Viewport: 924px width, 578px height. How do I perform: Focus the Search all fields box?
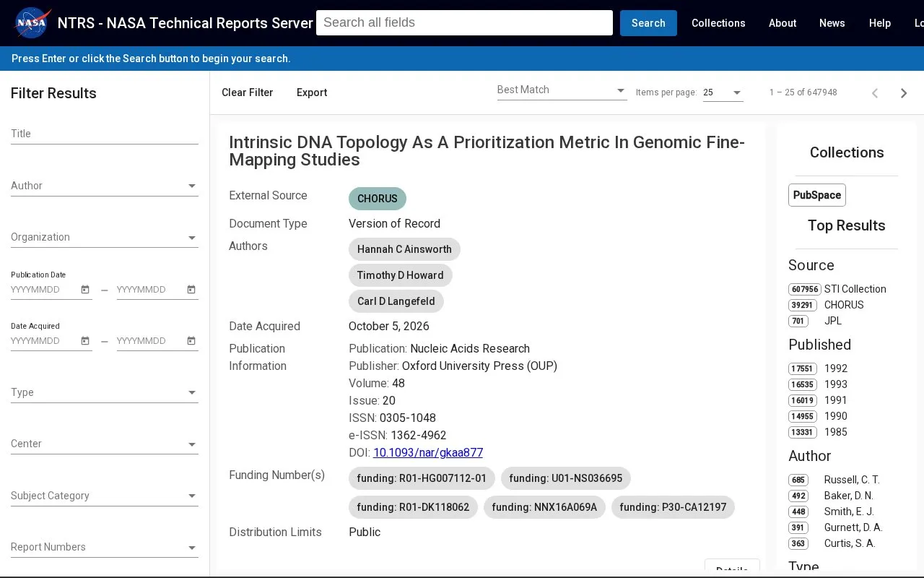pos(464,22)
